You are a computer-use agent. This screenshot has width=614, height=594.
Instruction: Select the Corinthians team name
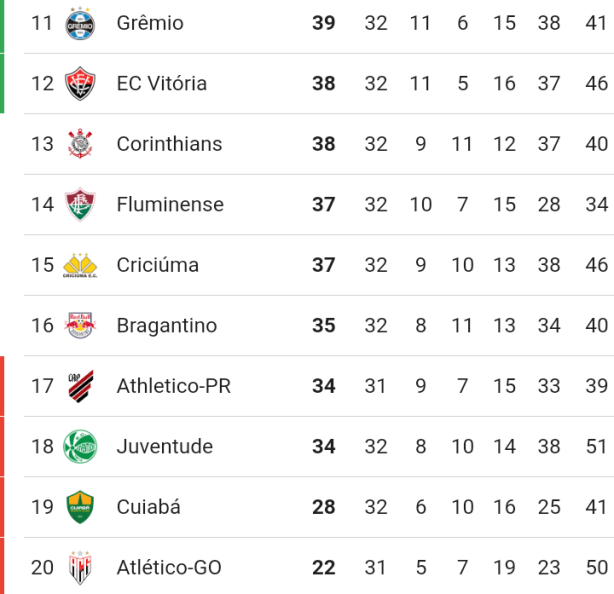170,144
